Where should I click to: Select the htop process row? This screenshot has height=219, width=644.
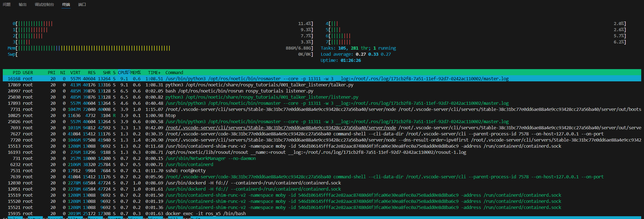tap(171, 115)
